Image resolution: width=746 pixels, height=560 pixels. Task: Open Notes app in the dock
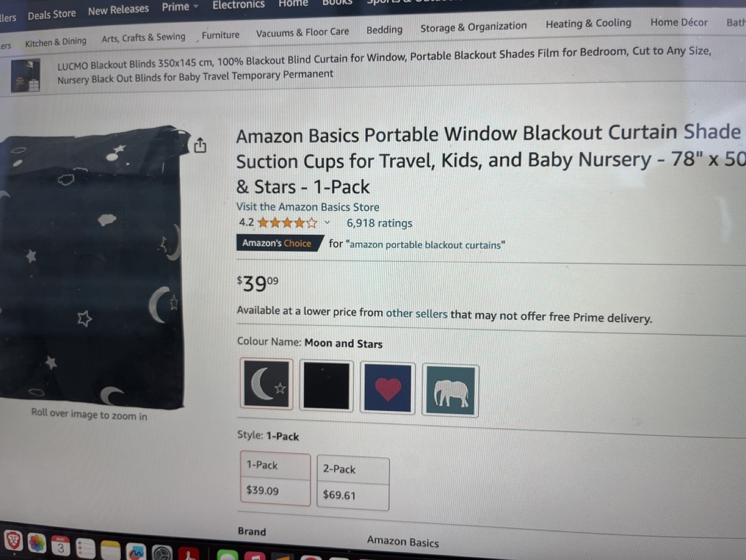pos(110,551)
